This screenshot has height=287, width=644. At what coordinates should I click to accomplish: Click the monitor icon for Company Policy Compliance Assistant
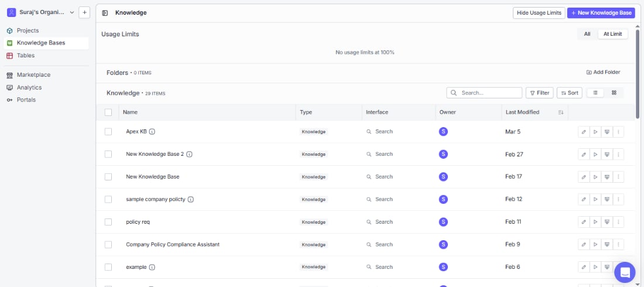click(x=607, y=244)
